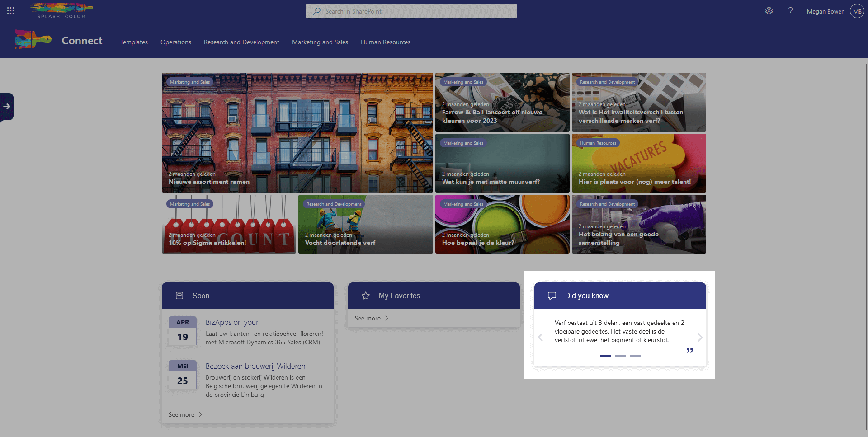Image resolution: width=868 pixels, height=437 pixels.
Task: Select the third Did you know slide indicator
Action: [635, 356]
